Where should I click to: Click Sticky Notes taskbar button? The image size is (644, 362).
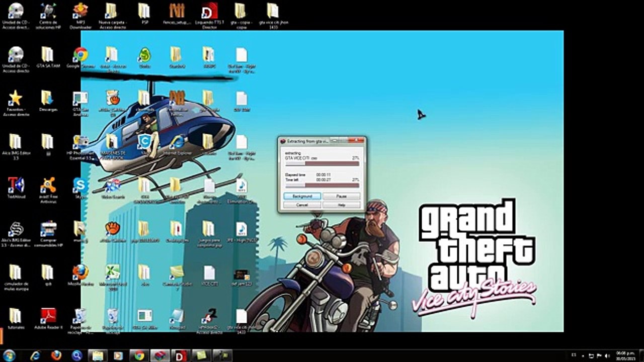click(x=201, y=355)
